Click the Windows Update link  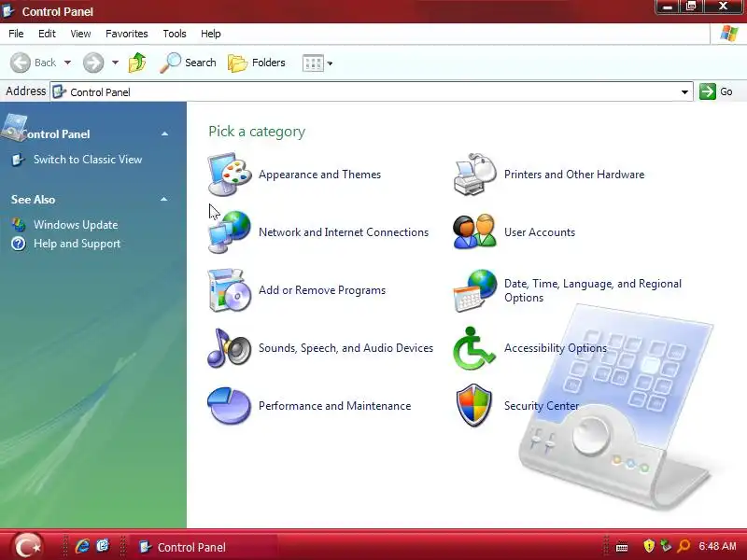tap(76, 225)
